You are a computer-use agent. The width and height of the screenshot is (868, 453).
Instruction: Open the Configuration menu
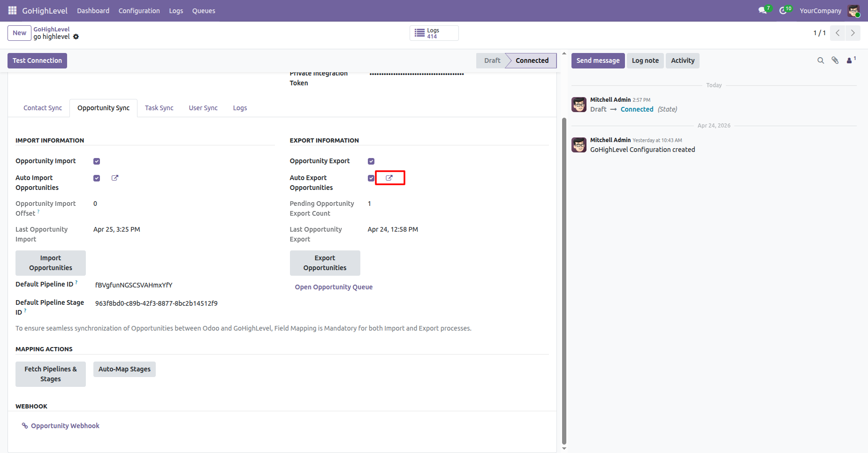pos(139,10)
